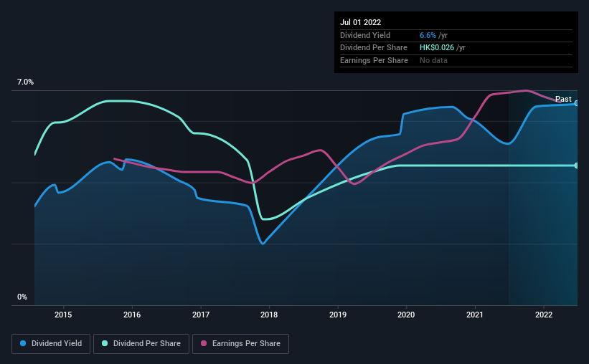This screenshot has width=589, height=364.
Task: Click the 2020 x-axis label
Action: pyautogui.click(x=406, y=315)
